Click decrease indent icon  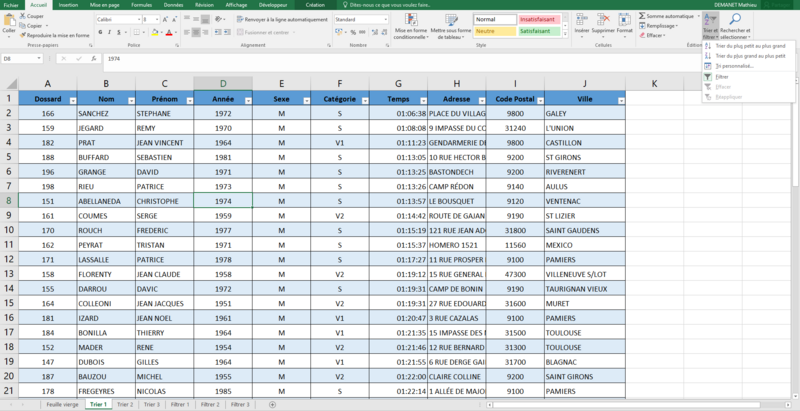tap(218, 32)
